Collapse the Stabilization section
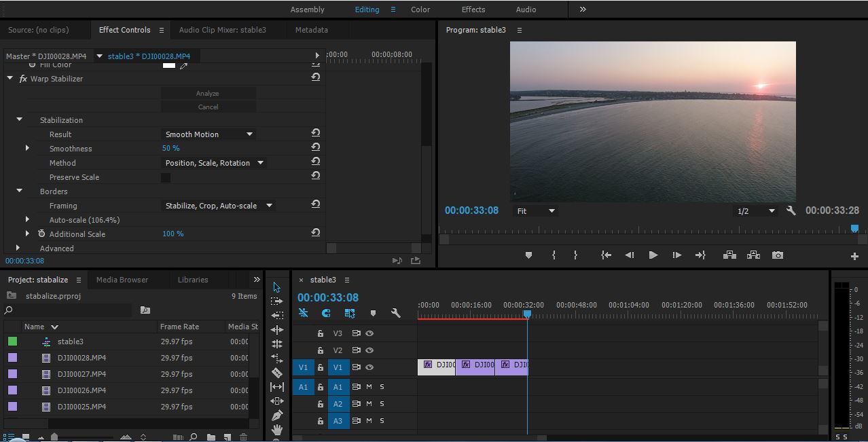The image size is (868, 442). pos(19,119)
